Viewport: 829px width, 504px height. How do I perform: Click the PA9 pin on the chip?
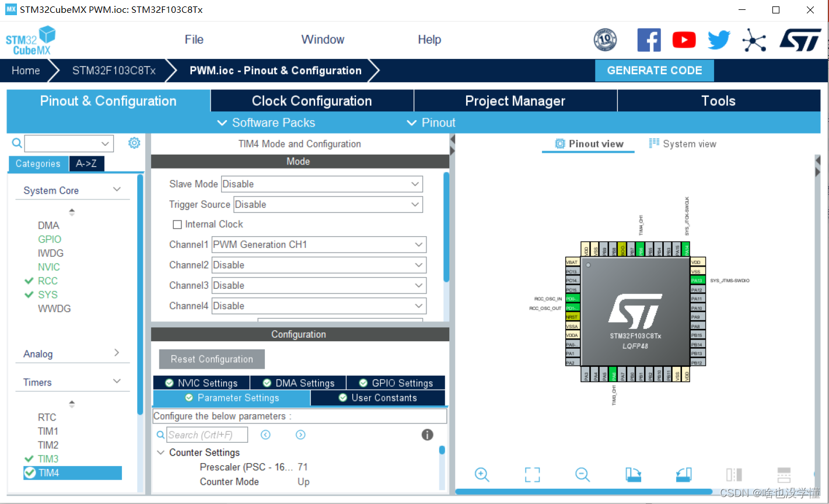[x=698, y=317]
